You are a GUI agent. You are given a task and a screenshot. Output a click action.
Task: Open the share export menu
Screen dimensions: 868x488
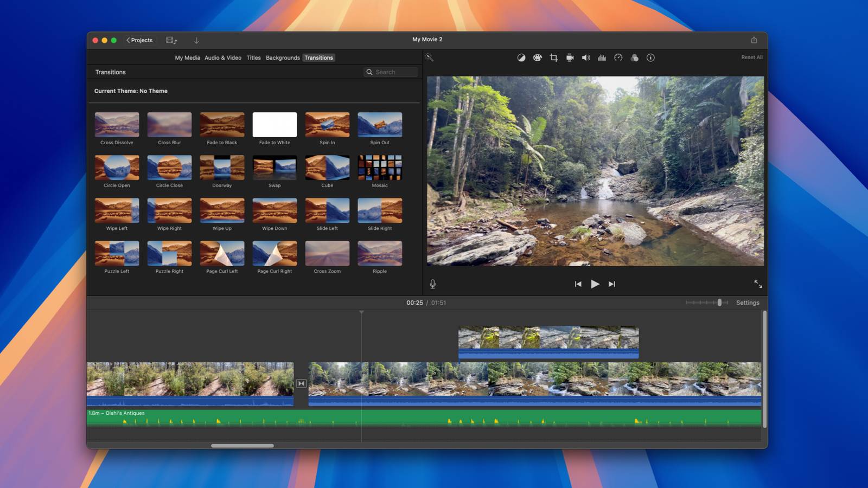click(x=754, y=40)
